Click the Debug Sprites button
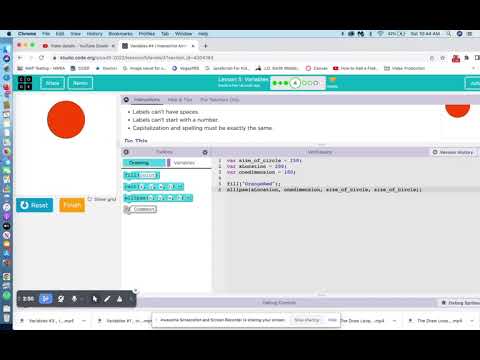This screenshot has width=480, height=360. [x=460, y=303]
